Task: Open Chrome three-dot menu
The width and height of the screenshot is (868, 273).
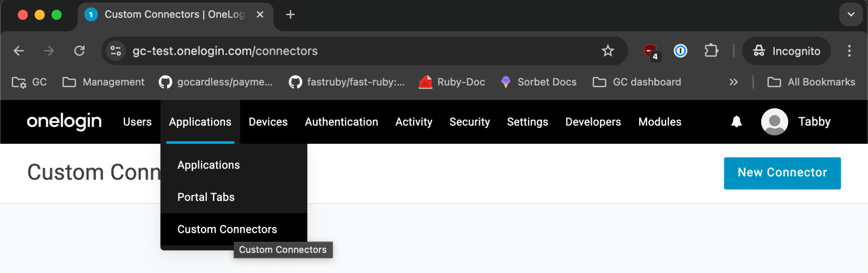Action: [x=849, y=51]
